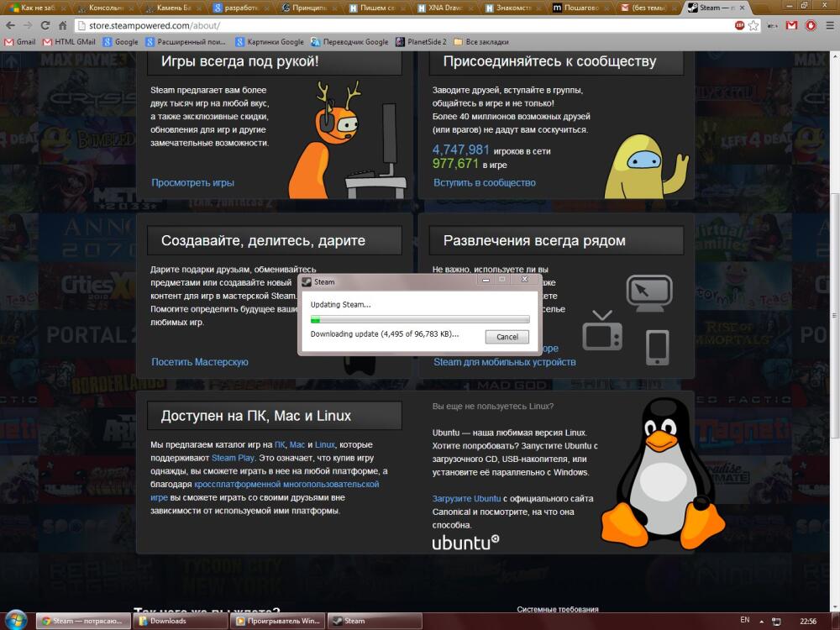Open the Windows Start button
The width and height of the screenshot is (840, 630).
coord(15,621)
